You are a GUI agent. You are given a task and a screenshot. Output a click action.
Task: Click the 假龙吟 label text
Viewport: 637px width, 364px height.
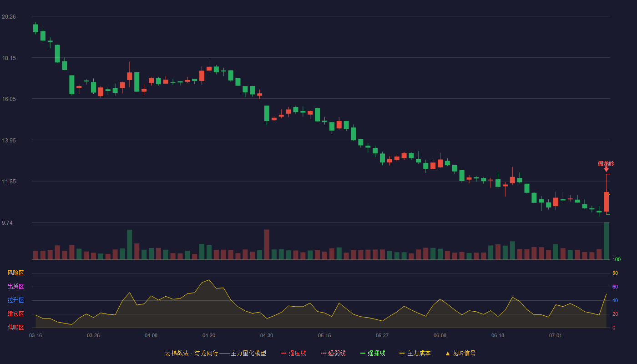point(606,163)
